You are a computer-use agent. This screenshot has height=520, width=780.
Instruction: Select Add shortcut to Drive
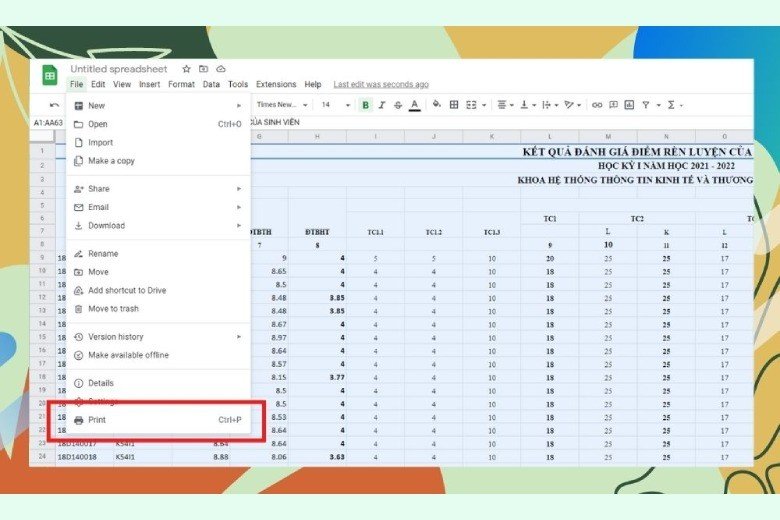(x=158, y=290)
